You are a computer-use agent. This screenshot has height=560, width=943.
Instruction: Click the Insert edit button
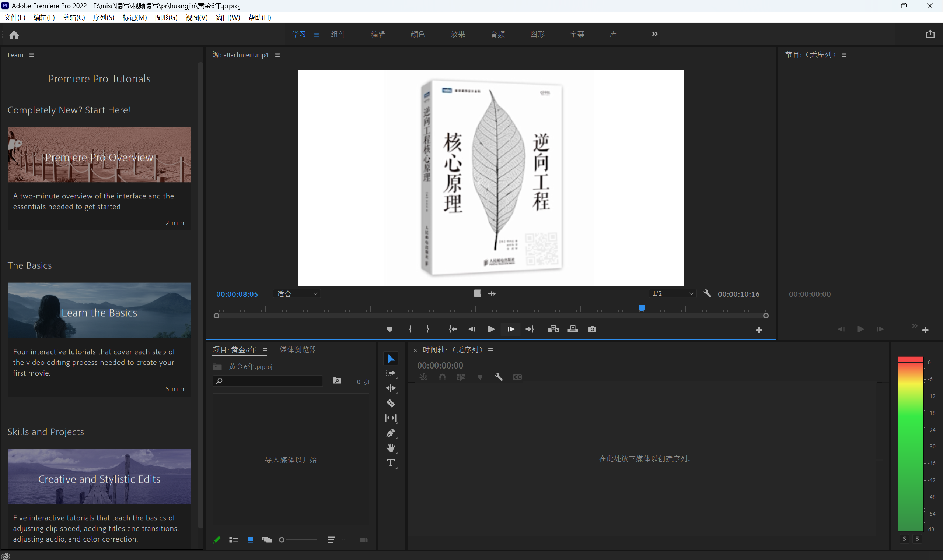(553, 330)
